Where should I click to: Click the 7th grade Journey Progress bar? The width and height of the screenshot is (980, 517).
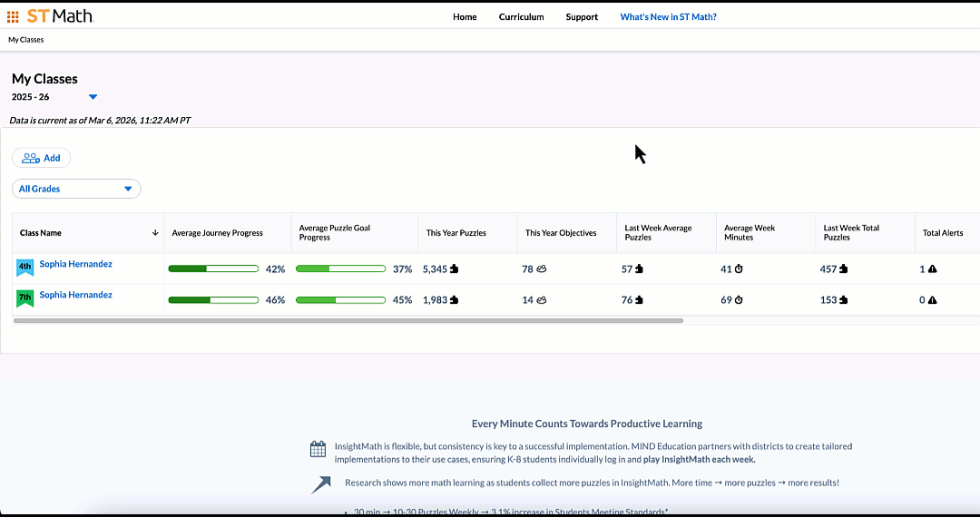tap(214, 300)
